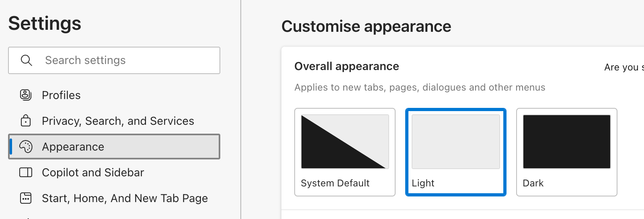Pick the Light theme preview swatch
Screen dimensions: 644x219
pyautogui.click(x=456, y=142)
